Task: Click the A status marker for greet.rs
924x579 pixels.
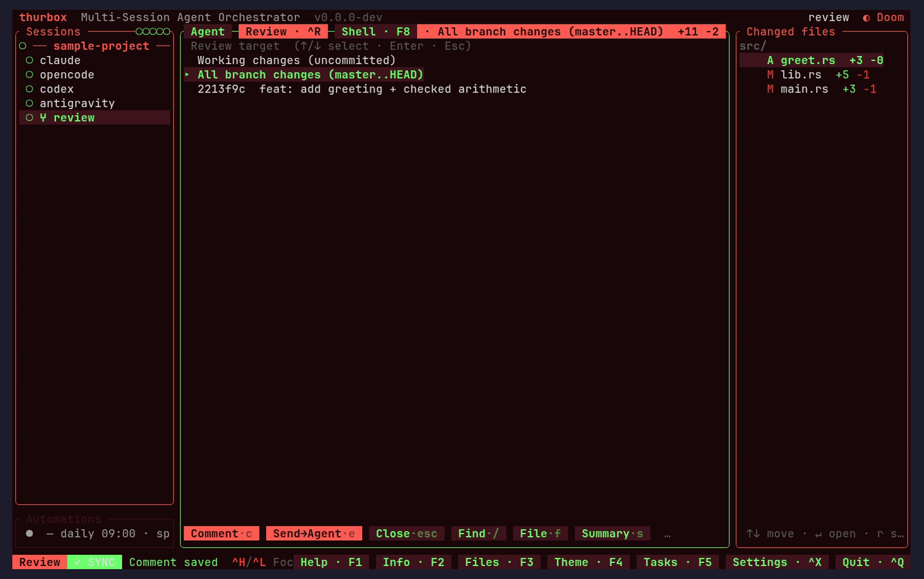Action: pyautogui.click(x=770, y=60)
